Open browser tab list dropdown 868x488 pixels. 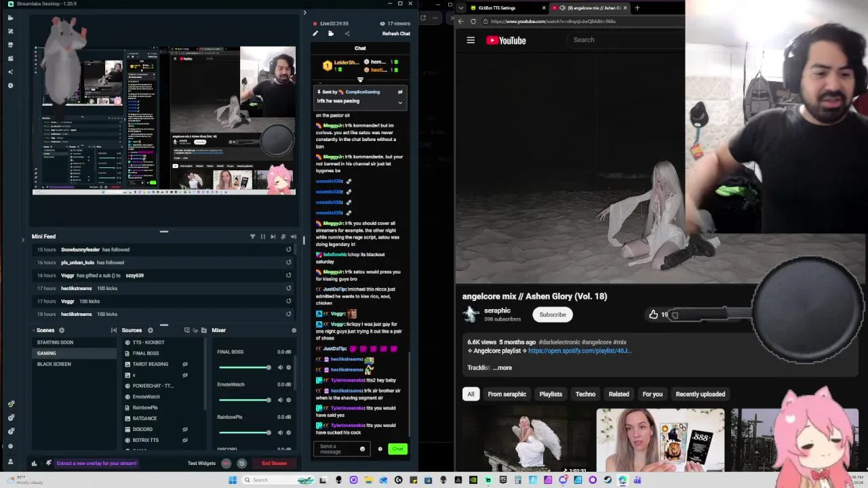[x=461, y=7]
